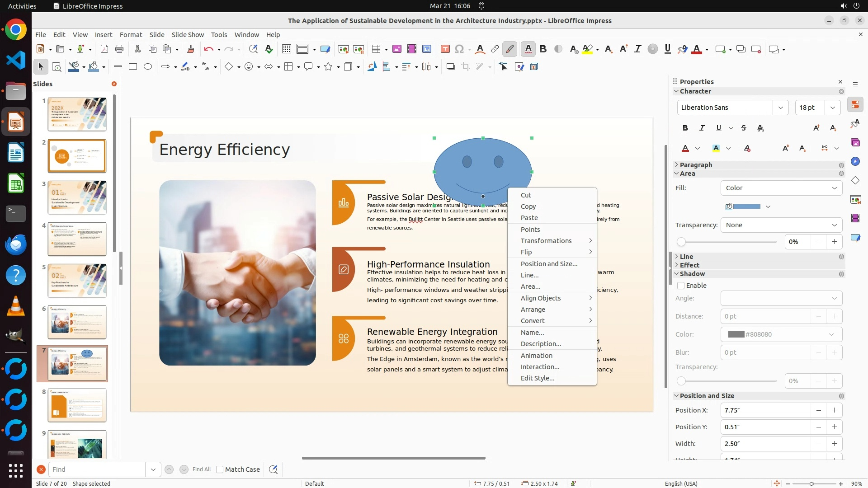This screenshot has height=488, width=868.
Task: Toggle the Match Case checkbox
Action: click(220, 469)
